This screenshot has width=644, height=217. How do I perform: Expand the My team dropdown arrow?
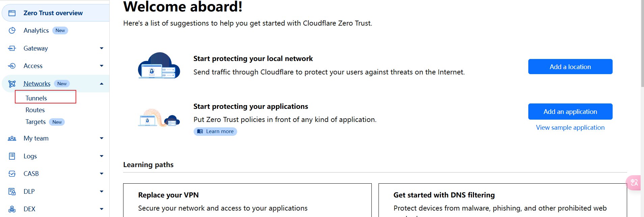(x=102, y=138)
